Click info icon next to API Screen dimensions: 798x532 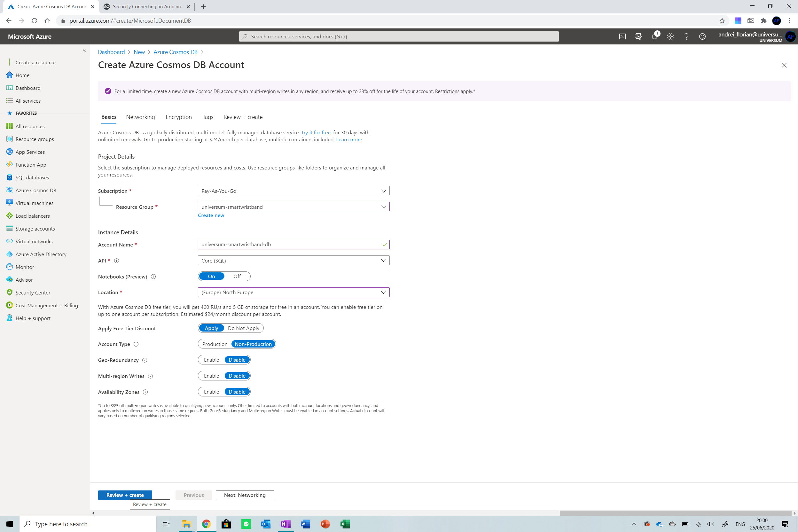pyautogui.click(x=116, y=261)
